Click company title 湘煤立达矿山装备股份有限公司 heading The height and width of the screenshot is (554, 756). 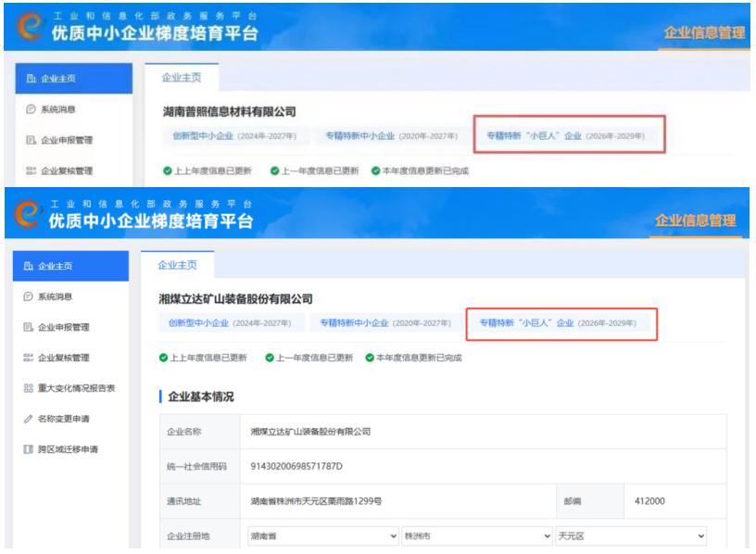(235, 299)
